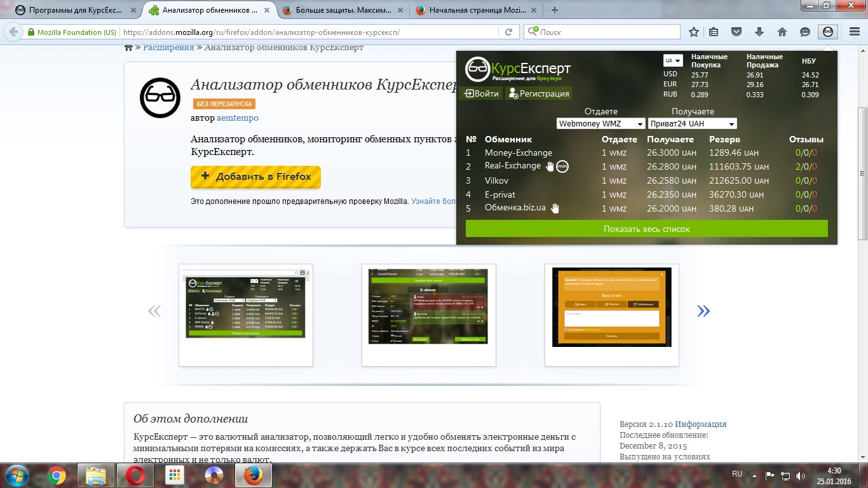Show hidden tray icons arrow

pos(754,475)
